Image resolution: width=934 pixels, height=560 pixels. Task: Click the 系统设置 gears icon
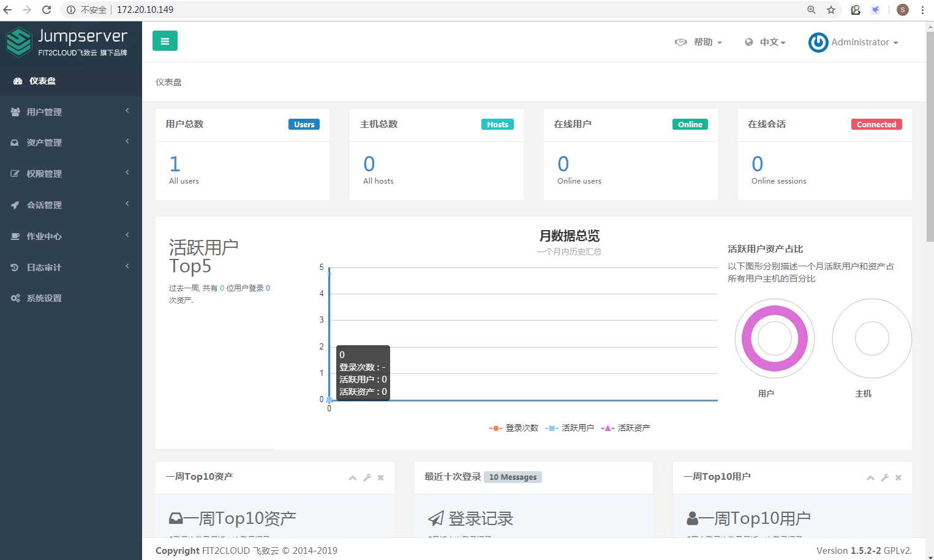tap(15, 298)
